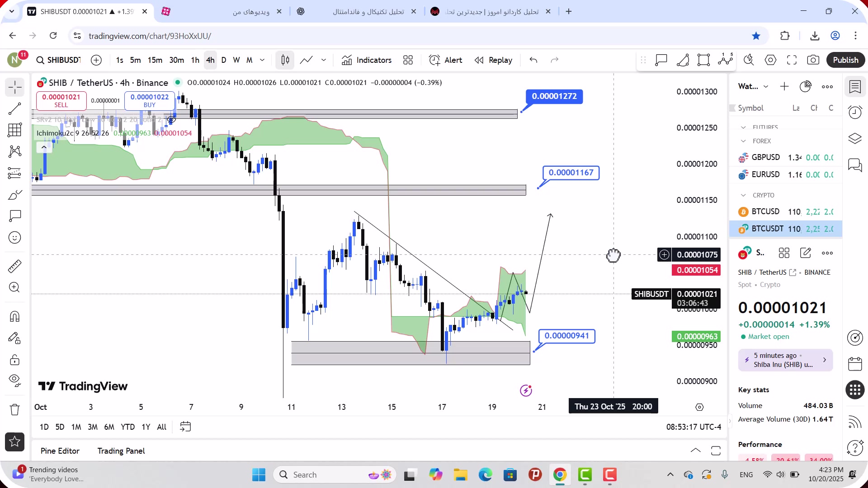Publish the chart idea
Image resolution: width=868 pixels, height=488 pixels.
[845, 60]
